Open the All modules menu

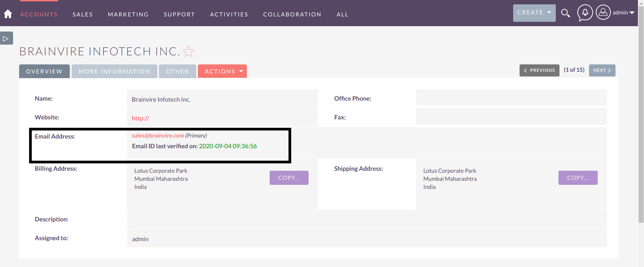[342, 14]
